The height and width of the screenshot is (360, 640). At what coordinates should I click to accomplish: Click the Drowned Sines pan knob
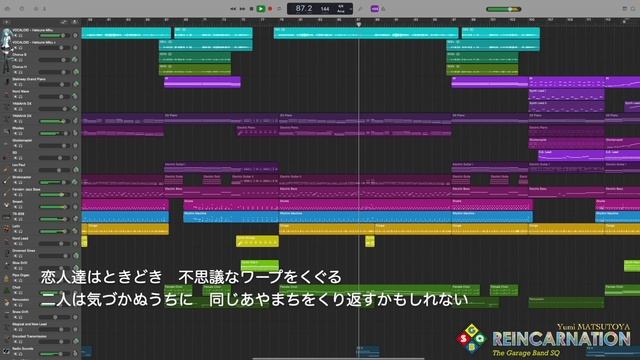click(x=76, y=256)
